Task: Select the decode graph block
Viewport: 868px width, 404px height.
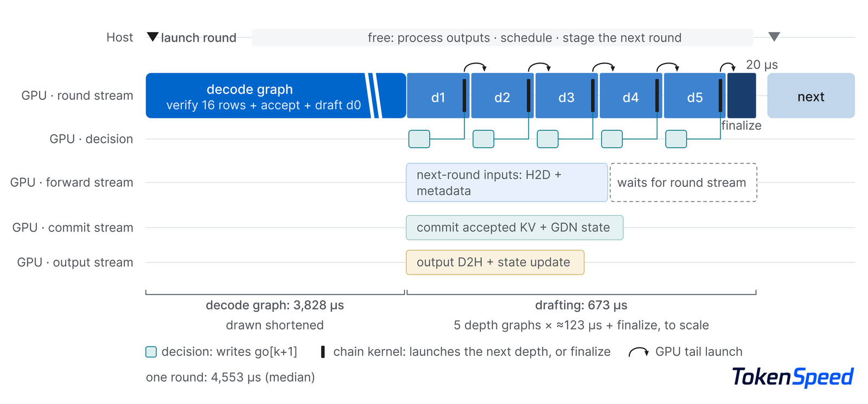Action: coord(276,96)
